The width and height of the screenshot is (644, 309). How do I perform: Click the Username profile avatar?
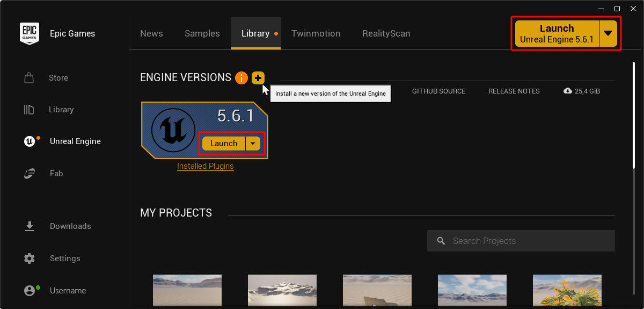[30, 291]
